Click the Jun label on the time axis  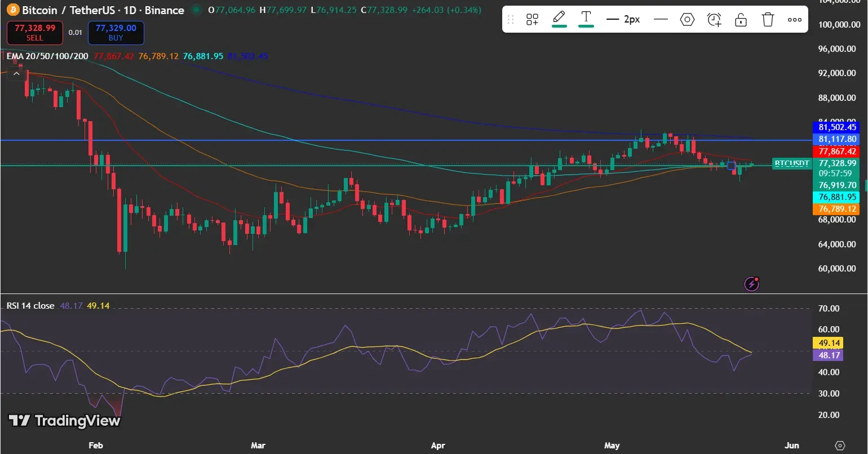click(x=792, y=446)
